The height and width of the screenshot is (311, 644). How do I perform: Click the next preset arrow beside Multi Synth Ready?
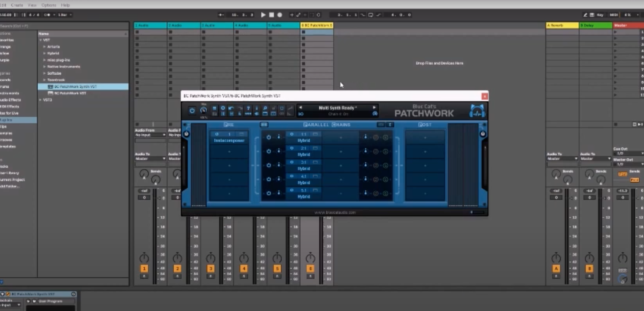tap(374, 108)
